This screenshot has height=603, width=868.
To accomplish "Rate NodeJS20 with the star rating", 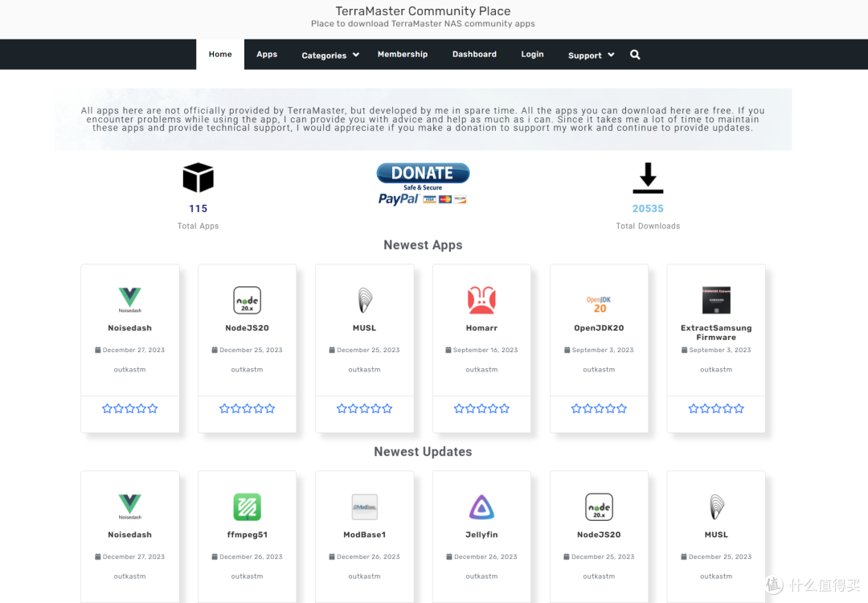I will click(x=247, y=408).
